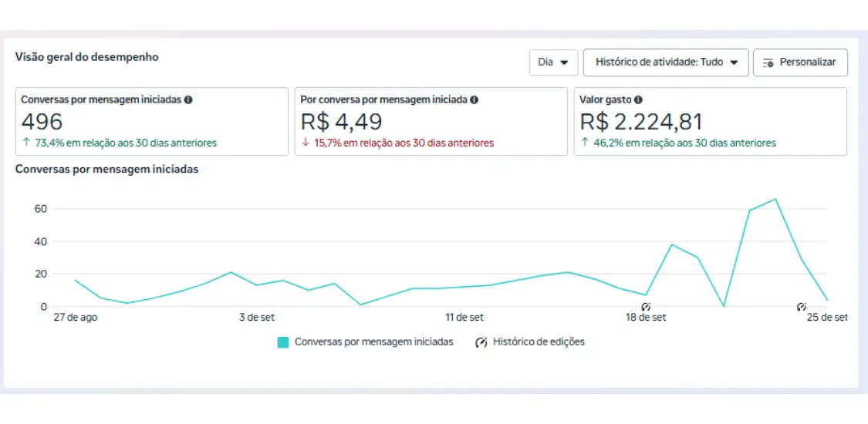868x424 pixels.
Task: Click the 3 de set axis label
Action: (257, 318)
